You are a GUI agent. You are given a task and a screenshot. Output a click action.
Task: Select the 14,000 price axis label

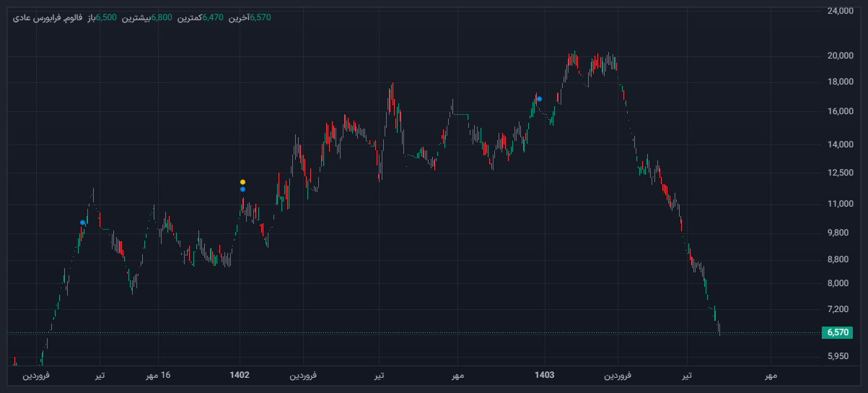[840, 144]
